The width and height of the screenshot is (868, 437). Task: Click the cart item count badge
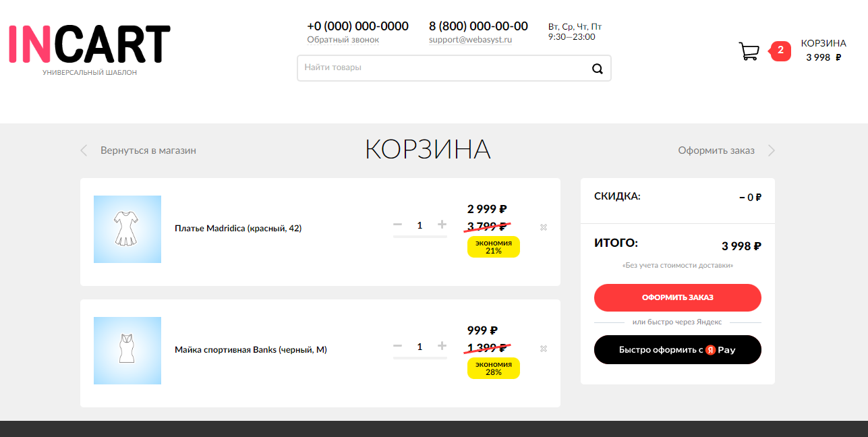click(780, 50)
